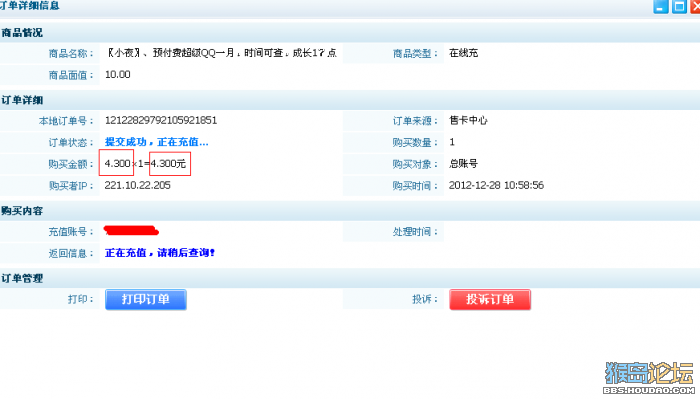This screenshot has width=700, height=399.
Task: Click the purchase target 总账号
Action: coord(463,164)
